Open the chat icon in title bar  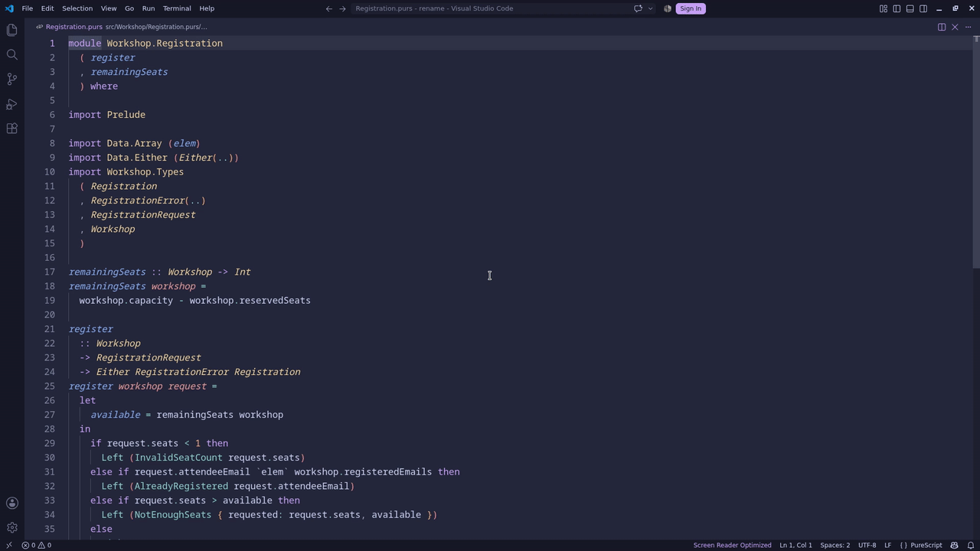click(638, 8)
